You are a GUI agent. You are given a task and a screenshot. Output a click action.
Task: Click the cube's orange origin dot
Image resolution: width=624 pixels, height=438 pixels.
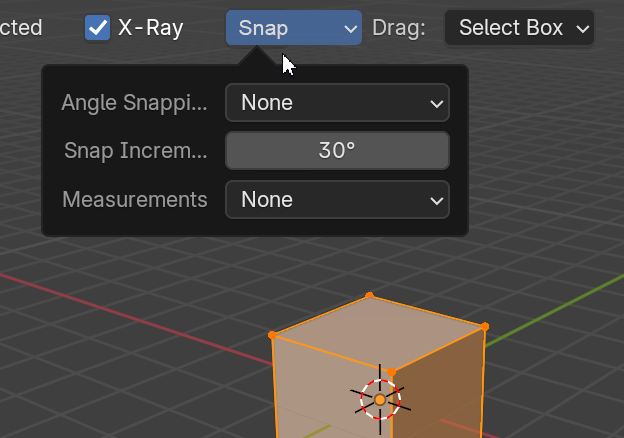[380, 400]
